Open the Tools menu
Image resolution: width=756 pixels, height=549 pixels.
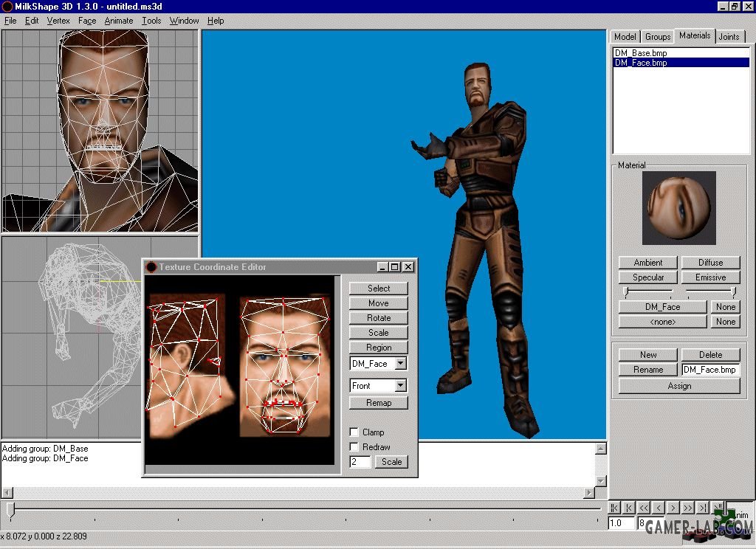tap(151, 21)
